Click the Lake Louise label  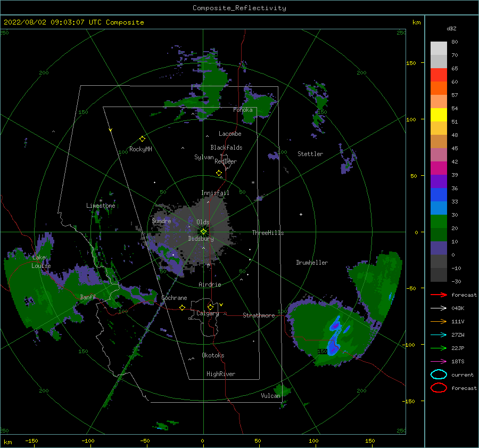[41, 262]
